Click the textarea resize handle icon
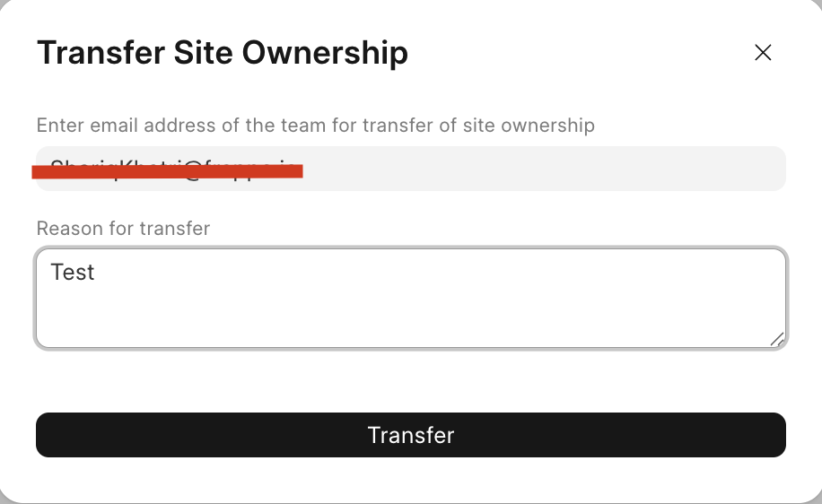This screenshot has height=504, width=822. [777, 339]
